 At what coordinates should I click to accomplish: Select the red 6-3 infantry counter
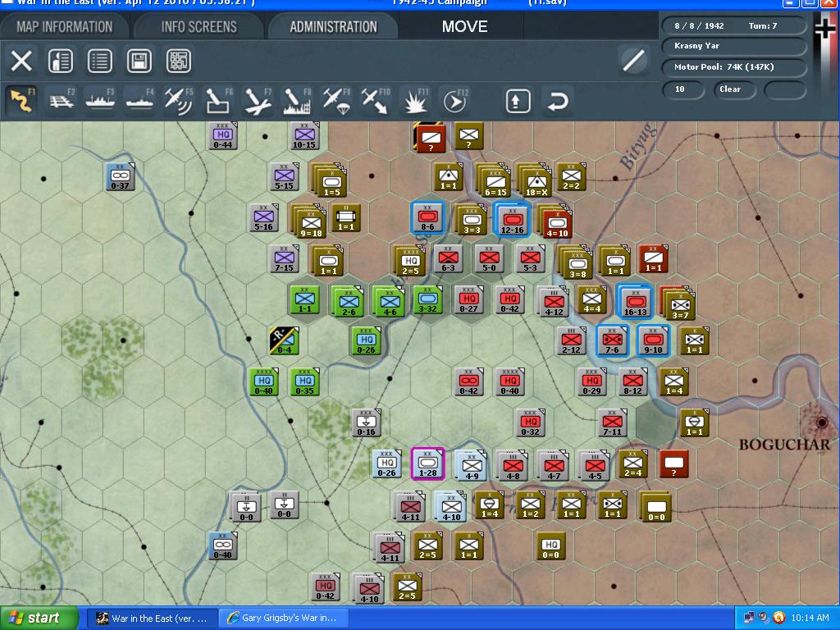[x=448, y=258]
